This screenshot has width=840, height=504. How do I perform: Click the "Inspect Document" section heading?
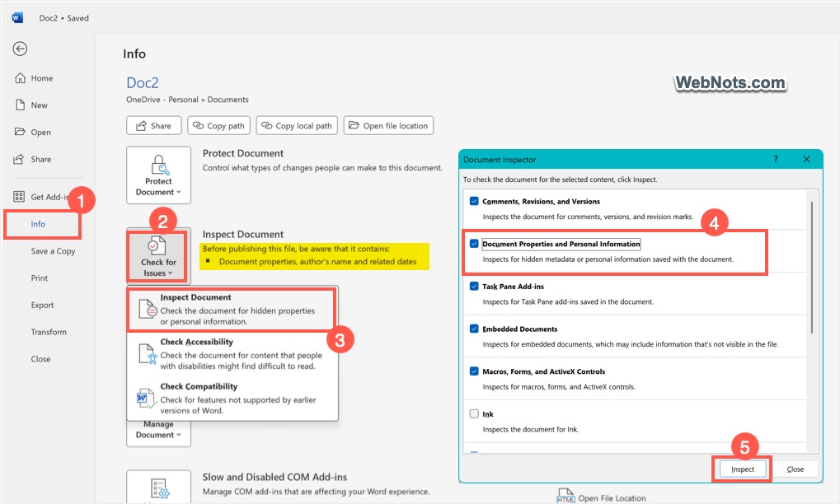(x=242, y=235)
